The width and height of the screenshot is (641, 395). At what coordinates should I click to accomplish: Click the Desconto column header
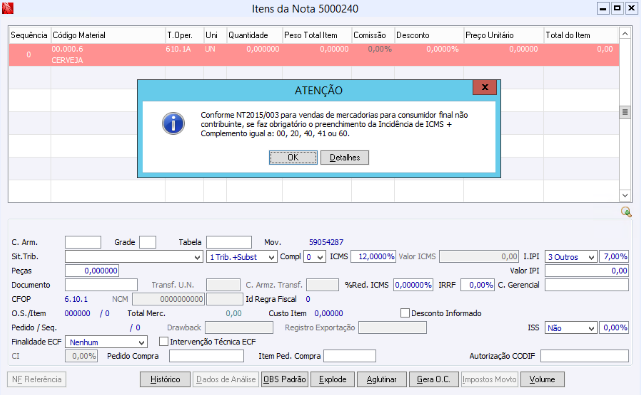tap(429, 35)
